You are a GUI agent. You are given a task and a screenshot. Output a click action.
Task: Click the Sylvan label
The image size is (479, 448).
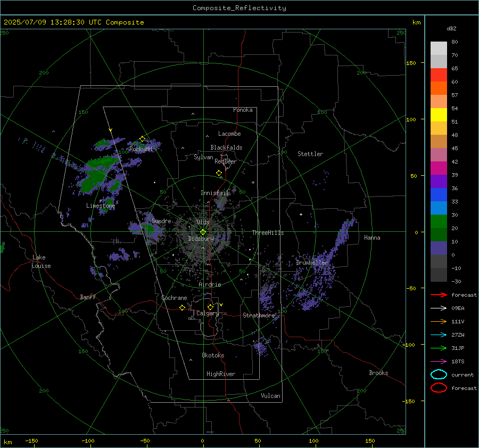pyautogui.click(x=203, y=157)
